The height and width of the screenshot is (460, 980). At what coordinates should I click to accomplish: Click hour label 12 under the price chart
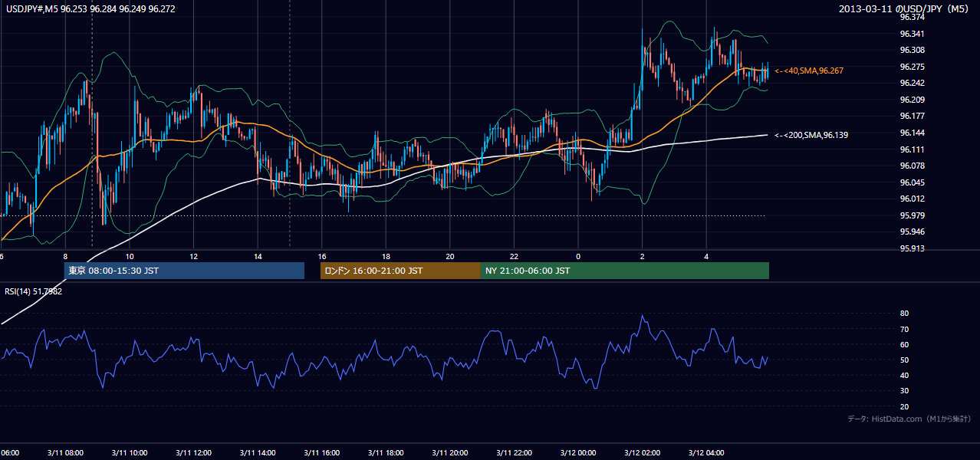coord(194,256)
